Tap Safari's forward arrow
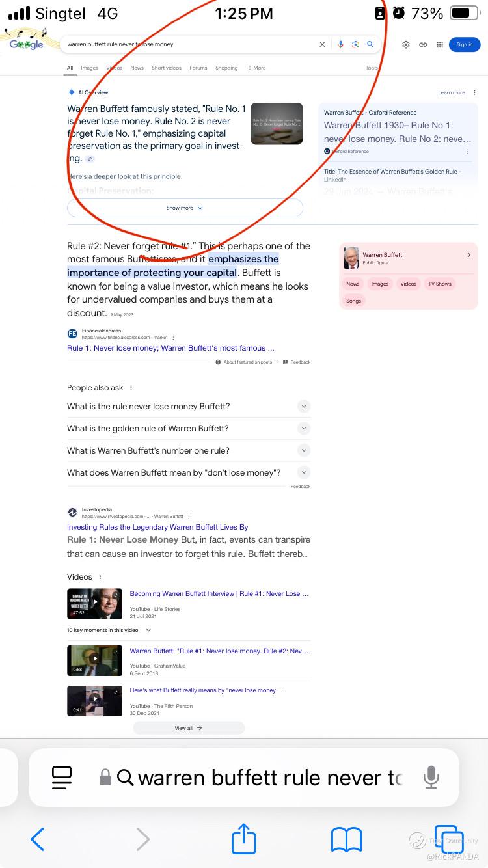Viewport: 488px width, 868px height. pos(143,839)
